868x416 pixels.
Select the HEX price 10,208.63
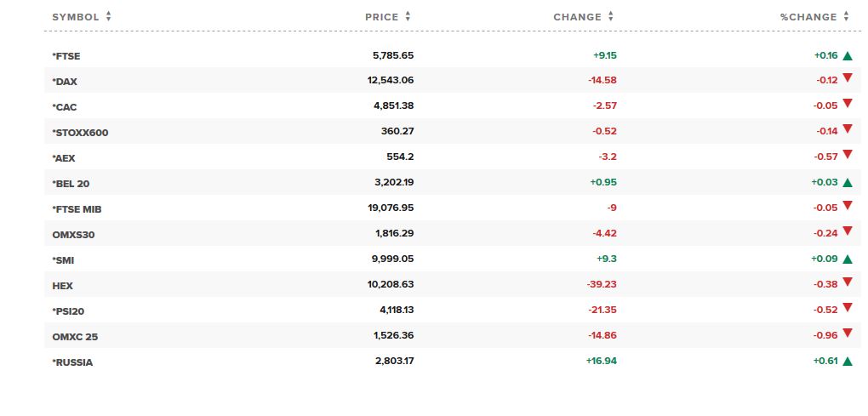point(391,284)
